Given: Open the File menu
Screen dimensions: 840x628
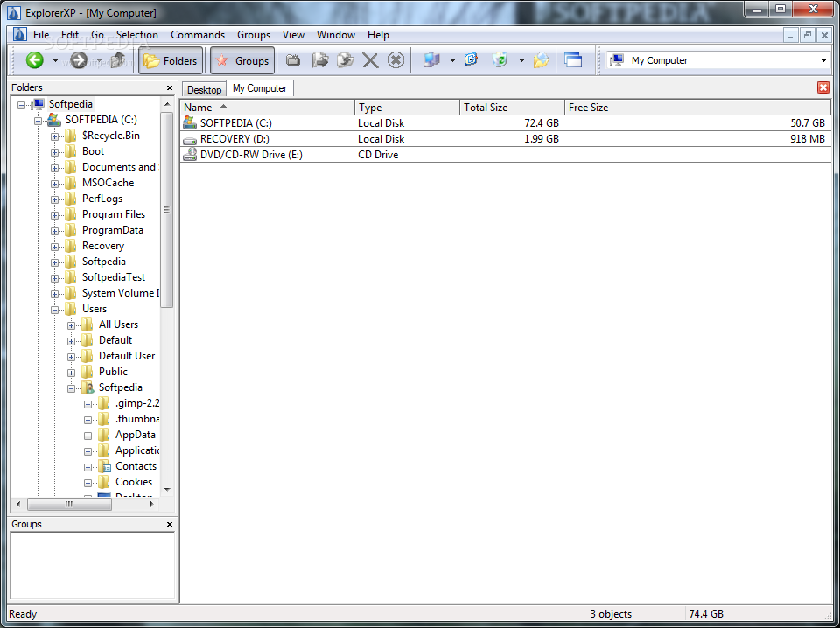Looking at the screenshot, I should tap(41, 35).
